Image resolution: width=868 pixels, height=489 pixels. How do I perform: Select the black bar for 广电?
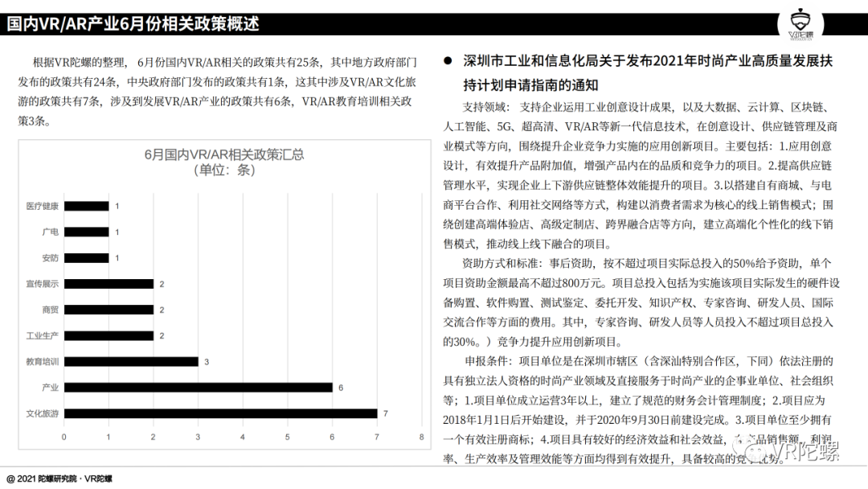tap(86, 232)
